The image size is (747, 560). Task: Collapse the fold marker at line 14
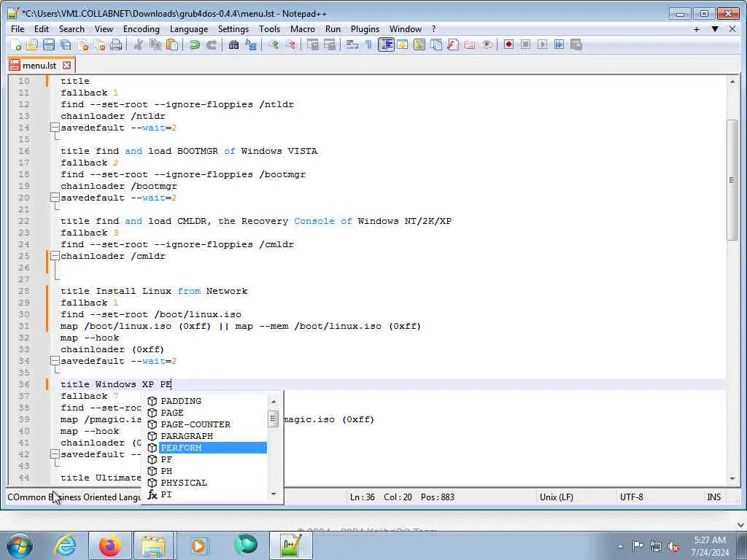click(x=55, y=128)
